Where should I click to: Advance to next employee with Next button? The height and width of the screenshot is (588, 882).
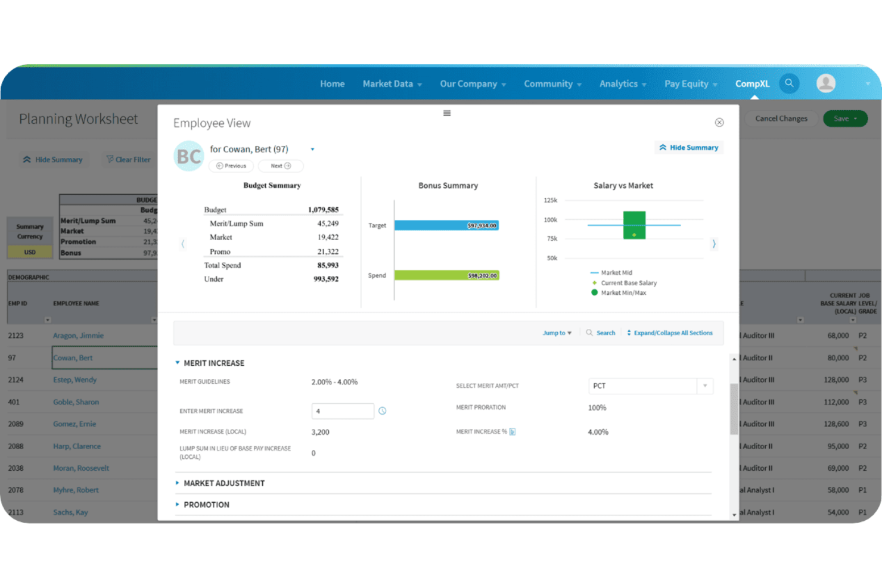280,166
